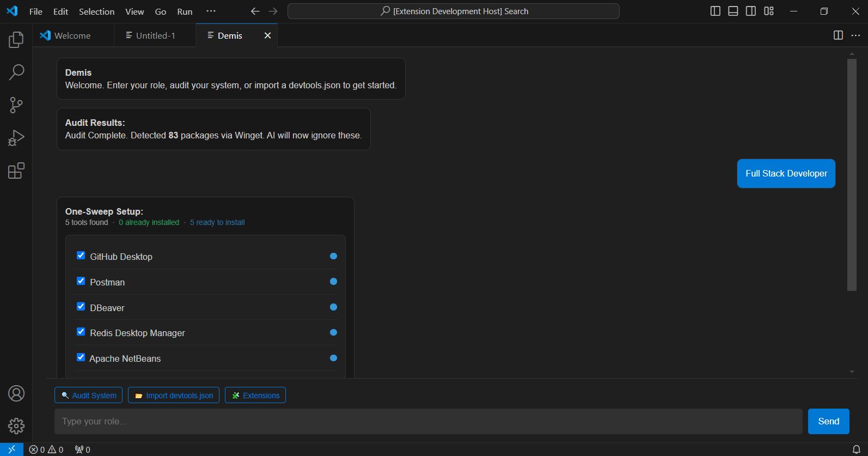The width and height of the screenshot is (868, 456).
Task: Uncheck the Apache NetBeans checkbox
Action: tap(81, 357)
